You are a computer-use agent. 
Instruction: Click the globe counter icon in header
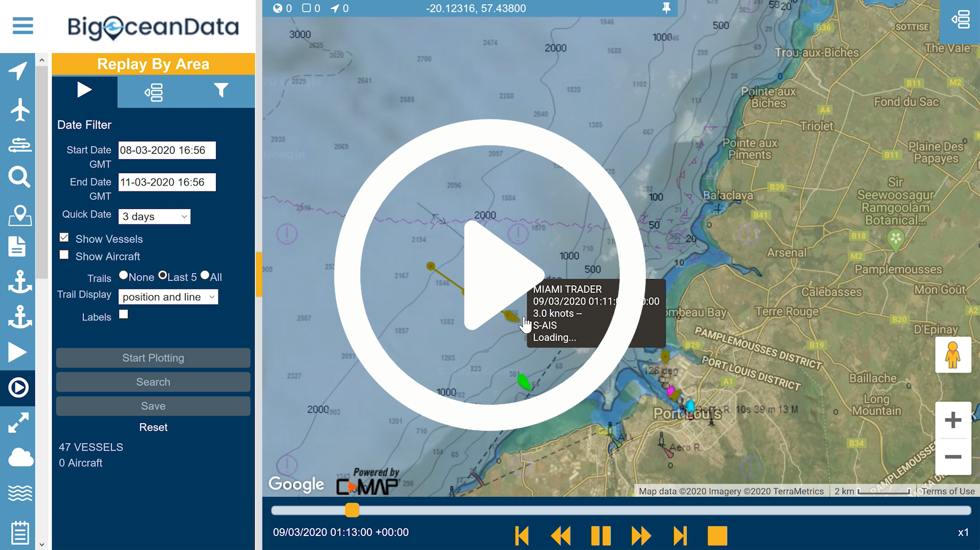[277, 8]
